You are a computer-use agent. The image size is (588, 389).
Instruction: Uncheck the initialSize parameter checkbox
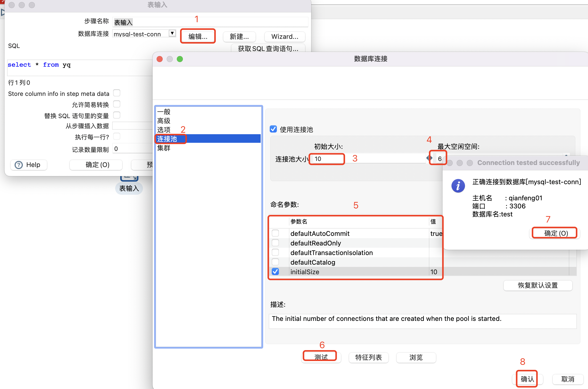tap(275, 272)
